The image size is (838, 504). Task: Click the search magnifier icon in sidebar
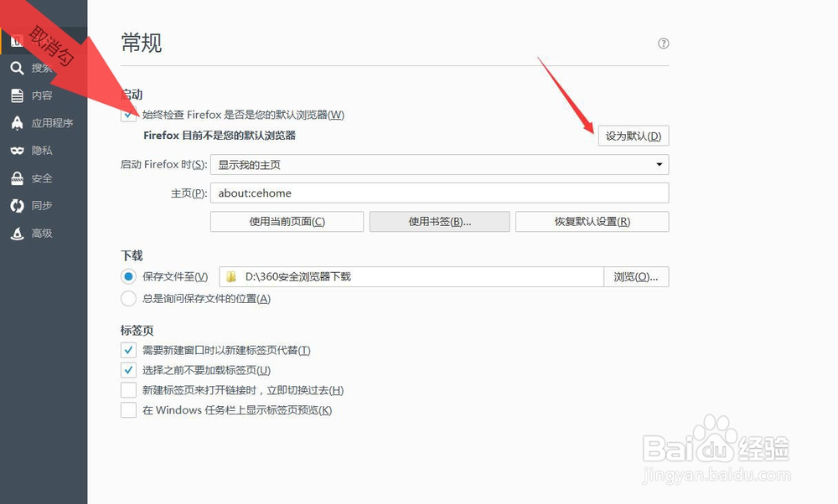(17, 68)
